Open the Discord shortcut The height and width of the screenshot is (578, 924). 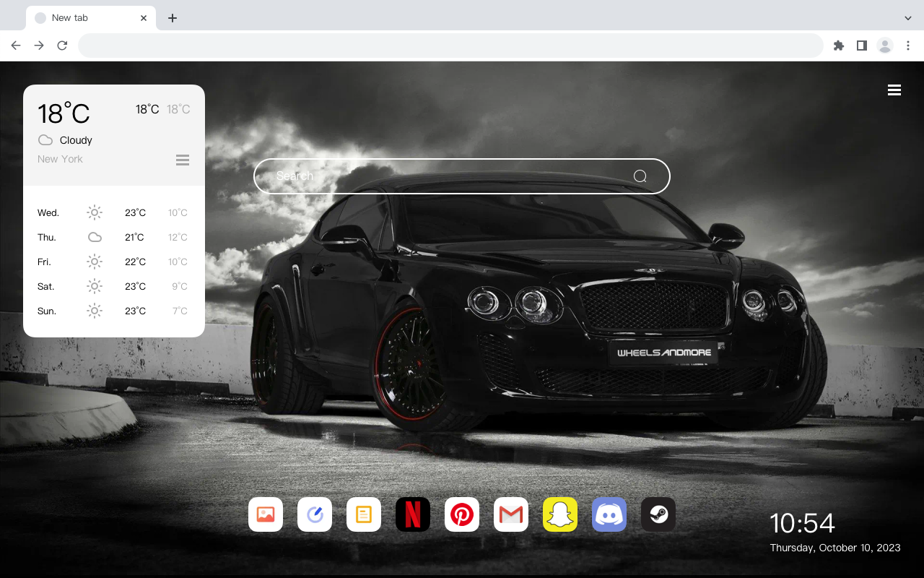(609, 514)
